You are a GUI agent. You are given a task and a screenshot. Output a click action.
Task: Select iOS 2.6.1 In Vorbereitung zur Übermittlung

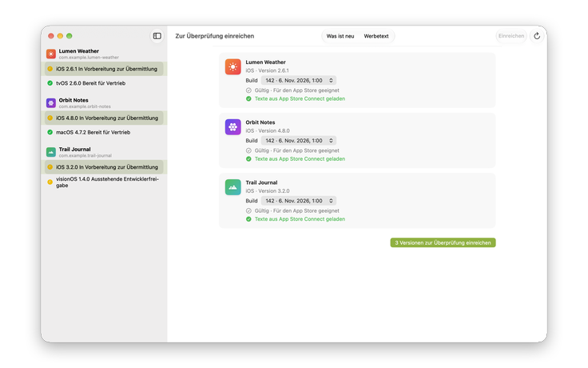[104, 69]
